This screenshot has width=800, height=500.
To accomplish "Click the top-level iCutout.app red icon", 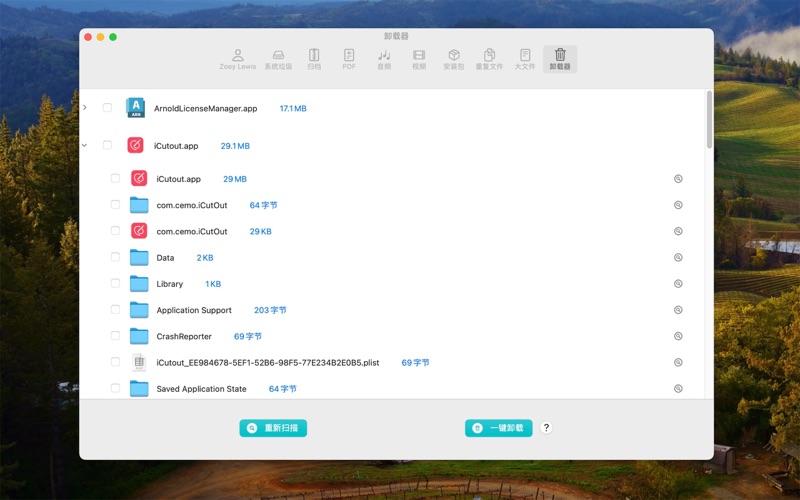I will tap(135, 145).
